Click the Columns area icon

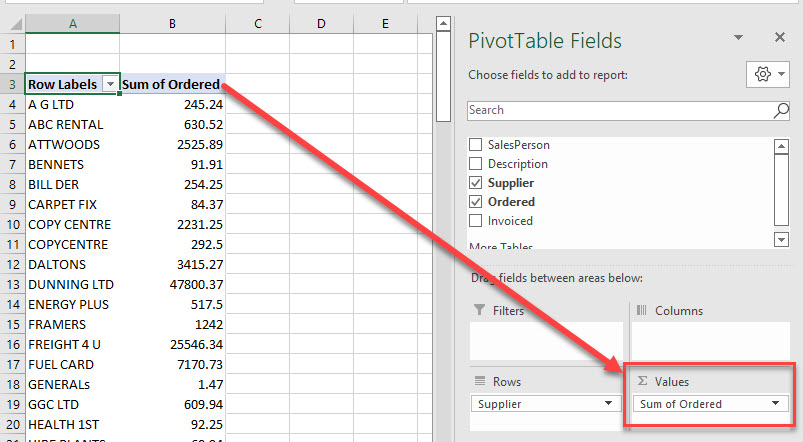pyautogui.click(x=641, y=311)
